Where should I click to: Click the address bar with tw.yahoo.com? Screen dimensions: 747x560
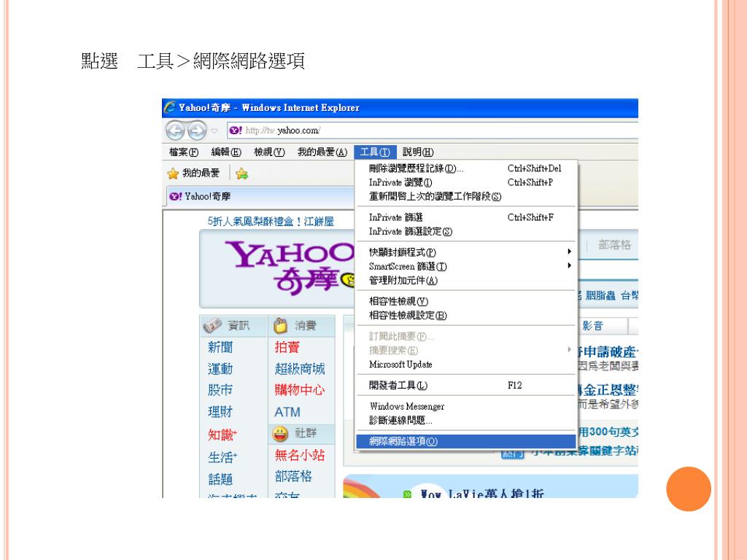[x=433, y=131]
